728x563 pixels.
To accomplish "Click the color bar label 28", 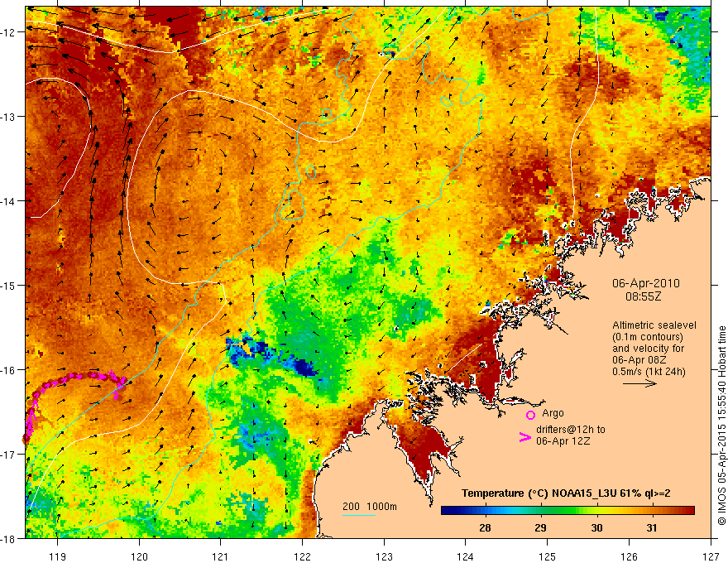I will pyautogui.click(x=485, y=527).
